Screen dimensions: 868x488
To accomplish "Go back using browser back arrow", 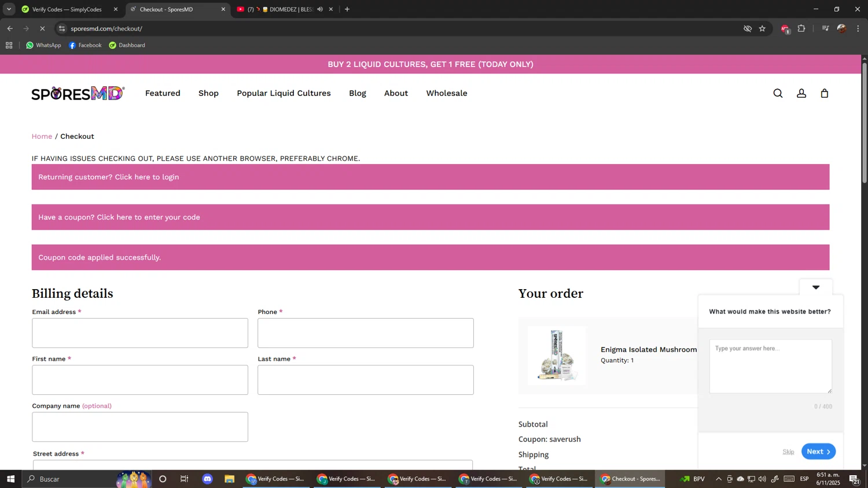I will [x=10, y=28].
